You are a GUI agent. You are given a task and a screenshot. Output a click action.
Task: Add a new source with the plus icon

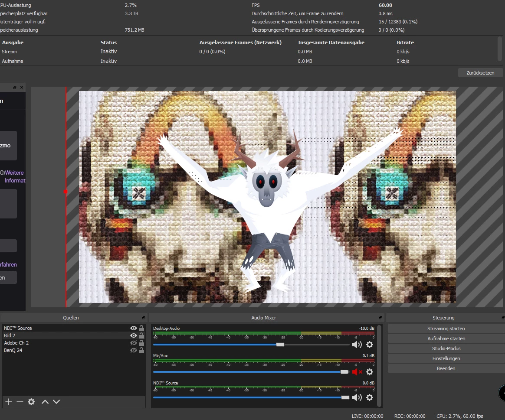[x=9, y=402]
